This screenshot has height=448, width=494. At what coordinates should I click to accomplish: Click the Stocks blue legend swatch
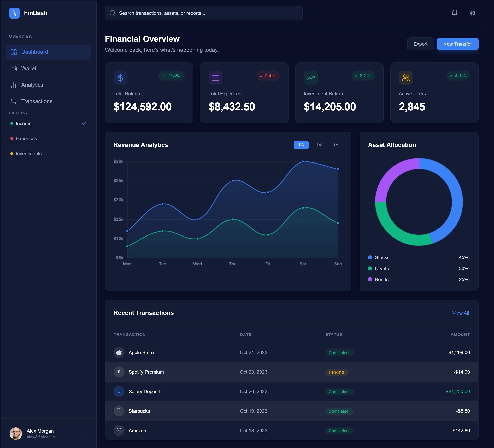click(x=370, y=258)
